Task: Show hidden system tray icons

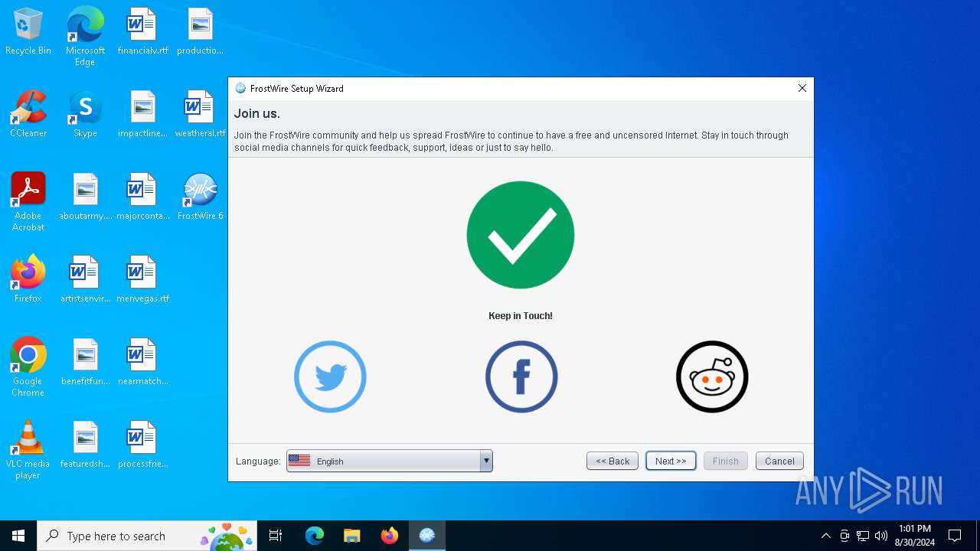Action: coord(825,536)
